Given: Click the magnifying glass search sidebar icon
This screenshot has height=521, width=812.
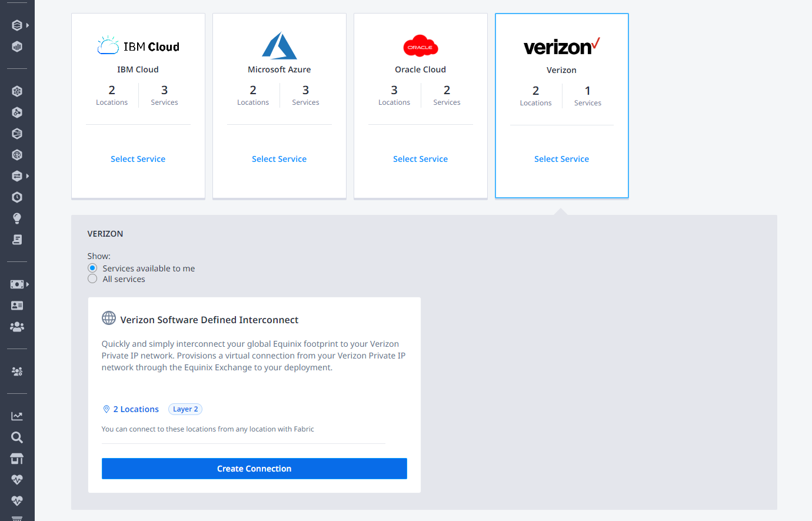Looking at the screenshot, I should coord(17,437).
